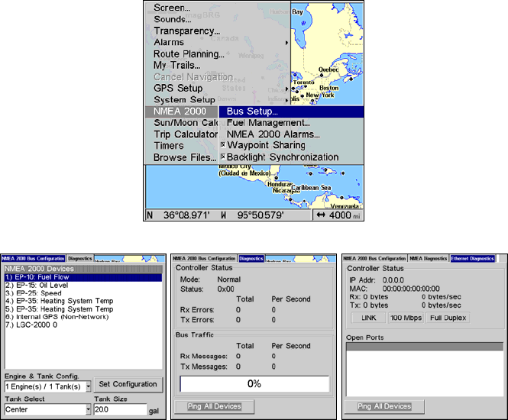This screenshot has width=508, height=420.
Task: Switch to the Ethernet Diagnostics tab
Action: (472, 259)
